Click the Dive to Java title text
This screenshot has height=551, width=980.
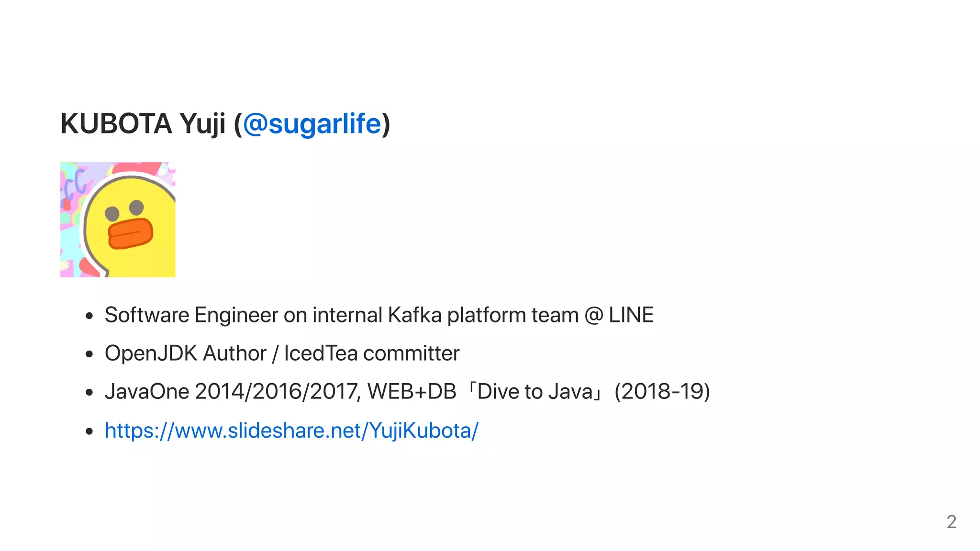click(x=535, y=392)
